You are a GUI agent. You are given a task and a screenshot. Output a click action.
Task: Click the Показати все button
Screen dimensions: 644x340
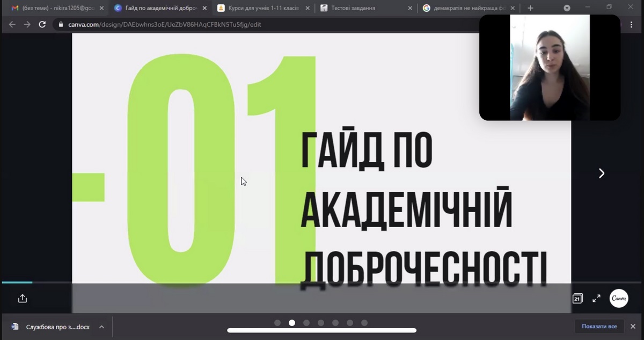pyautogui.click(x=599, y=327)
